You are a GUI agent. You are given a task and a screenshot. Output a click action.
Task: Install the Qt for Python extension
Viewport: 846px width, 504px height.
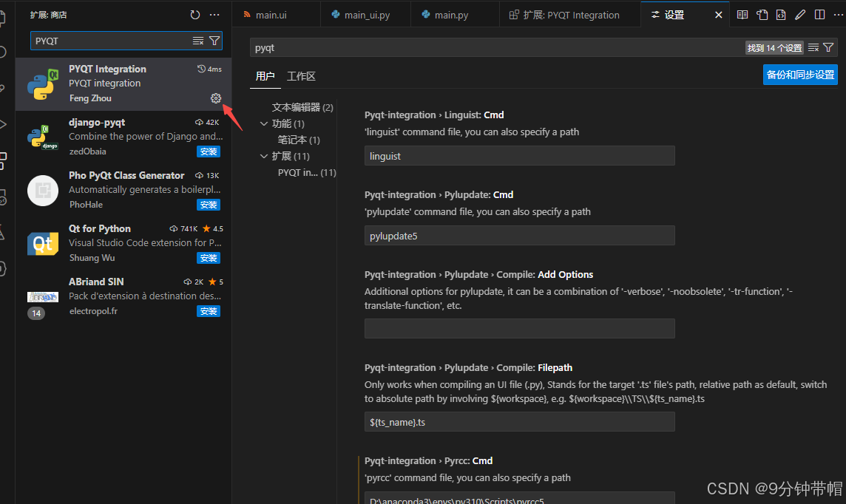(x=209, y=258)
